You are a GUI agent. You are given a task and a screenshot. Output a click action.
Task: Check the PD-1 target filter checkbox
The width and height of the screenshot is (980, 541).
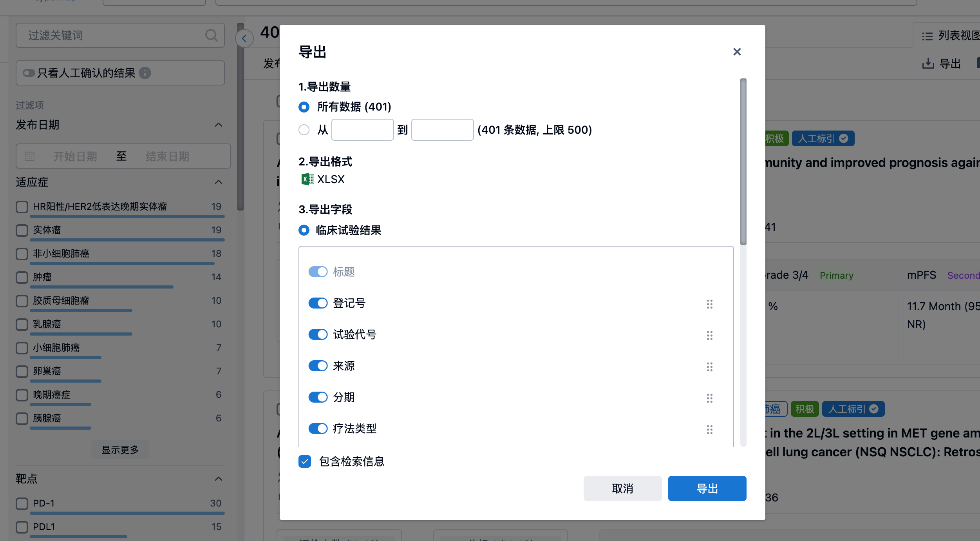22,503
